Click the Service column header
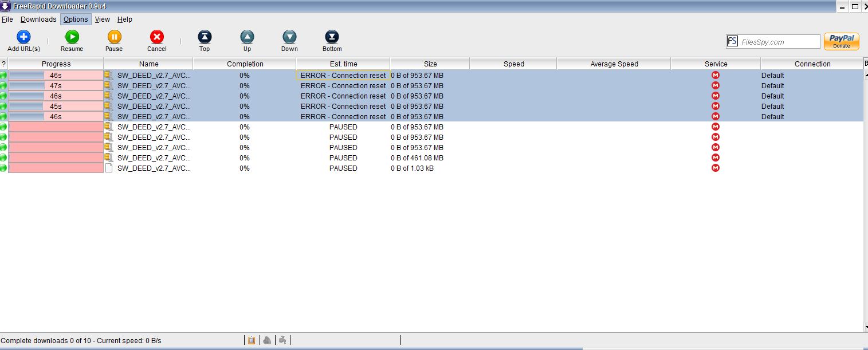The height and width of the screenshot is (350, 868). click(x=716, y=64)
